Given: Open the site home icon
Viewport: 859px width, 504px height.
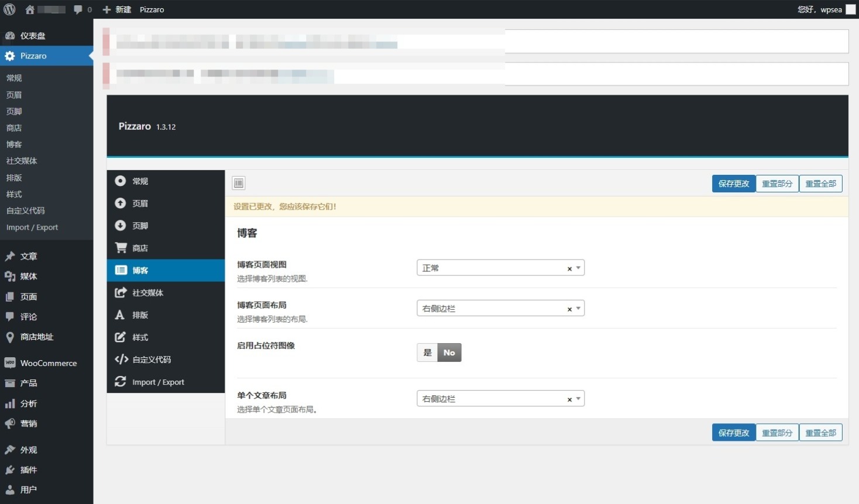Looking at the screenshot, I should pyautogui.click(x=30, y=9).
